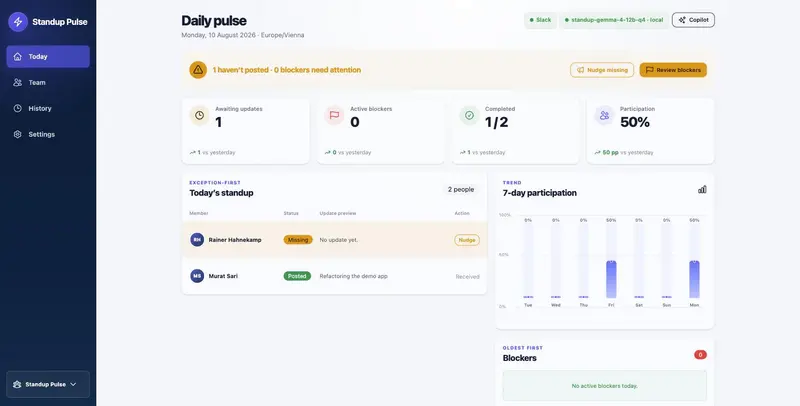Image resolution: width=800 pixels, height=406 pixels.
Task: Click the checkmark icon on Completed card
Action: (469, 116)
